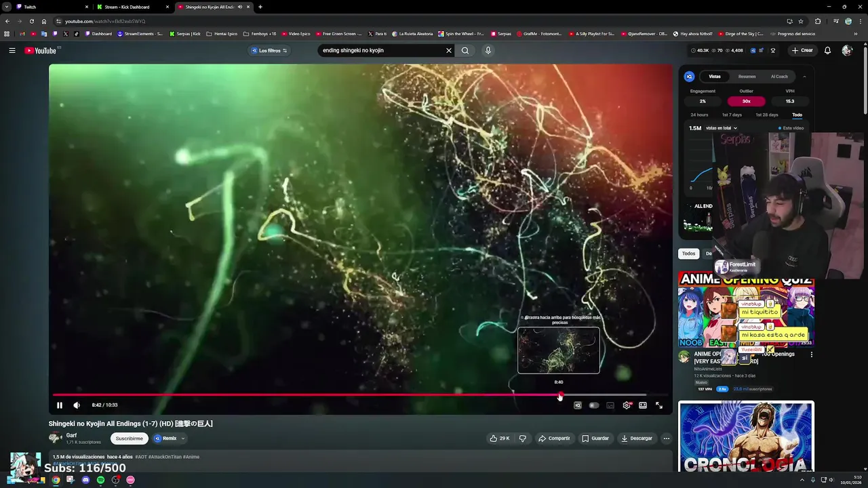Open the Garf channel name
The width and height of the screenshot is (868, 488).
tap(71, 435)
